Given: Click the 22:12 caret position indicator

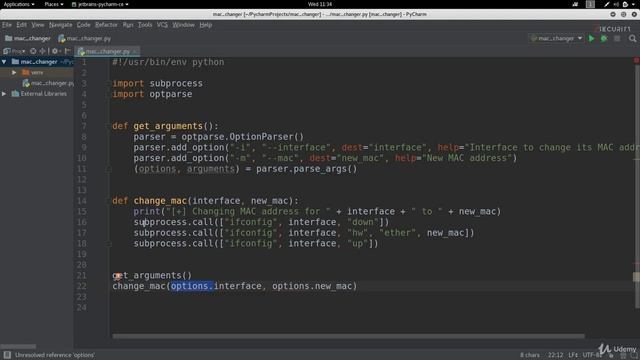Looking at the screenshot, I should pyautogui.click(x=556, y=355).
